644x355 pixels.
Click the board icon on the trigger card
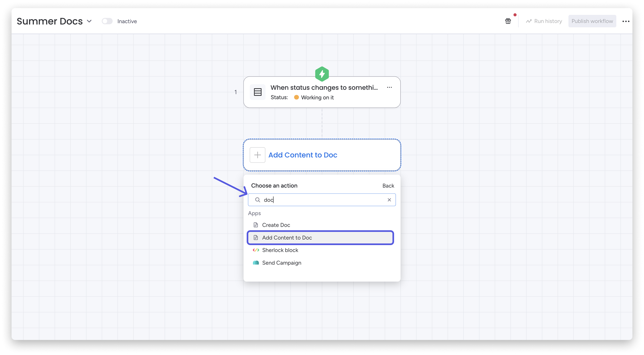click(x=258, y=92)
